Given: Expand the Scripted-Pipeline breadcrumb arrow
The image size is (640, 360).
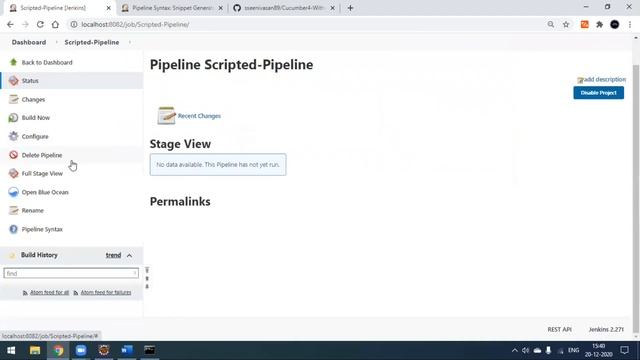Looking at the screenshot, I should click(130, 42).
